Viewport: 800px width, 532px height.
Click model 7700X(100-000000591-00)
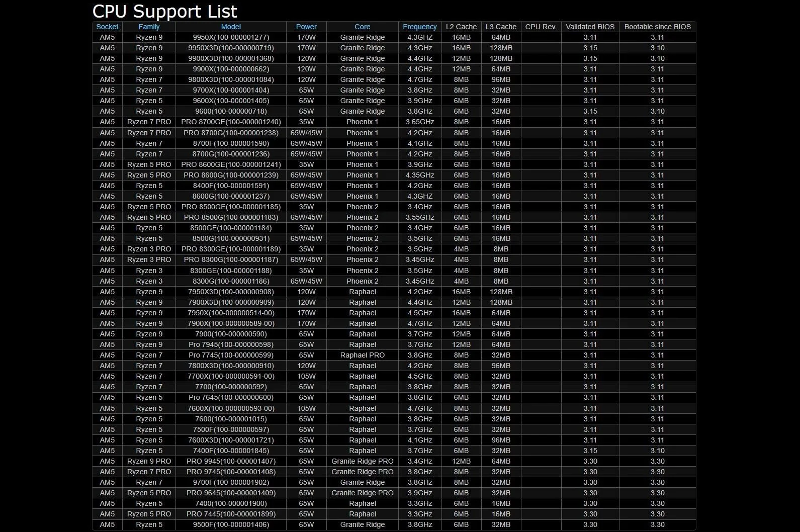pyautogui.click(x=231, y=376)
